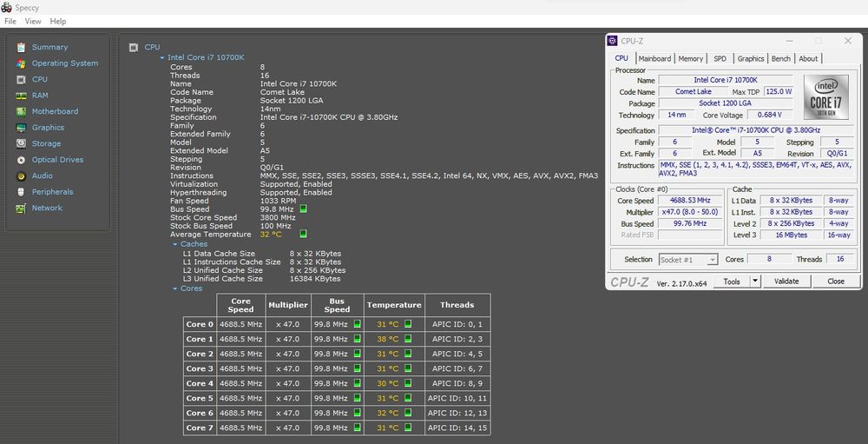
Task: Click the Network card icon in the sidebar
Action: [x=21, y=209]
